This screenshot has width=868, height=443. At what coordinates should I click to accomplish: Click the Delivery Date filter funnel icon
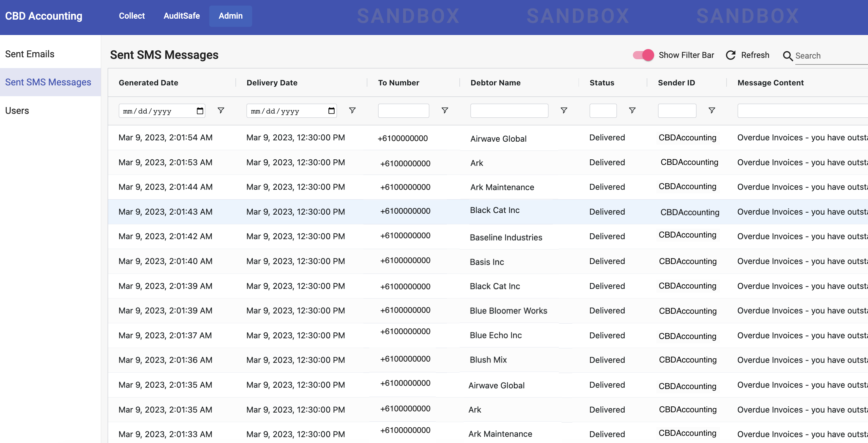click(x=352, y=110)
